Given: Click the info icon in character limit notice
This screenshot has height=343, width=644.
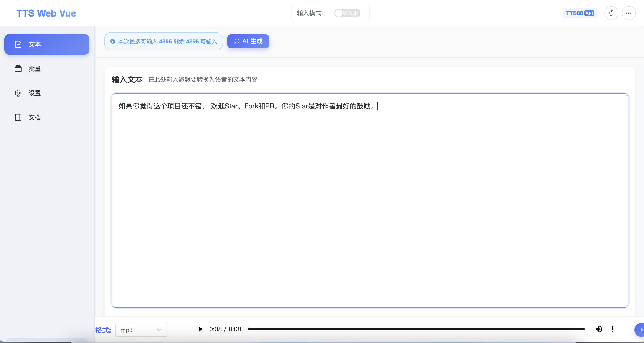Looking at the screenshot, I should point(113,41).
